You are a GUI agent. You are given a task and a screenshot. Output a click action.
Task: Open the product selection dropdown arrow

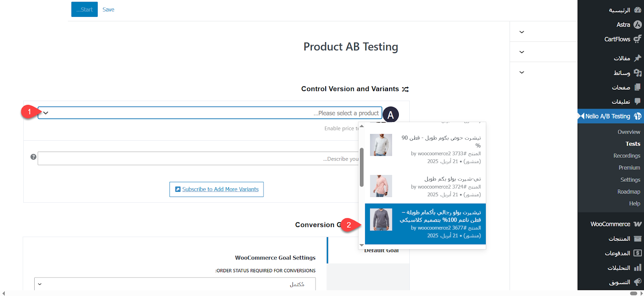[x=45, y=113]
